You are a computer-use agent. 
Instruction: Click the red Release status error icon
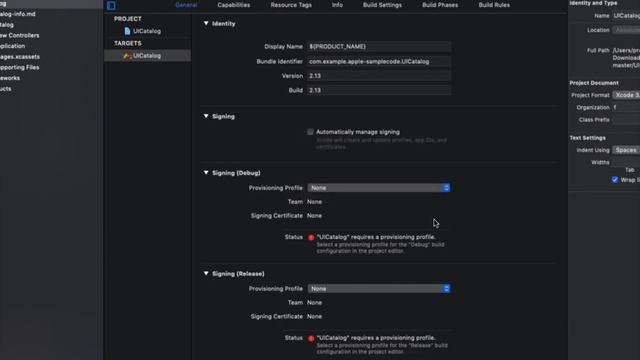click(x=311, y=338)
